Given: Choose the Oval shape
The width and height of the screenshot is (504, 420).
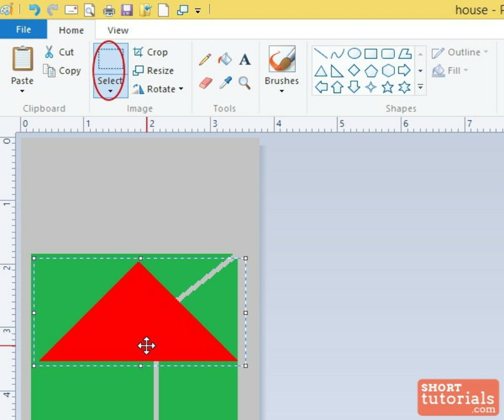Looking at the screenshot, I should pyautogui.click(x=354, y=53).
